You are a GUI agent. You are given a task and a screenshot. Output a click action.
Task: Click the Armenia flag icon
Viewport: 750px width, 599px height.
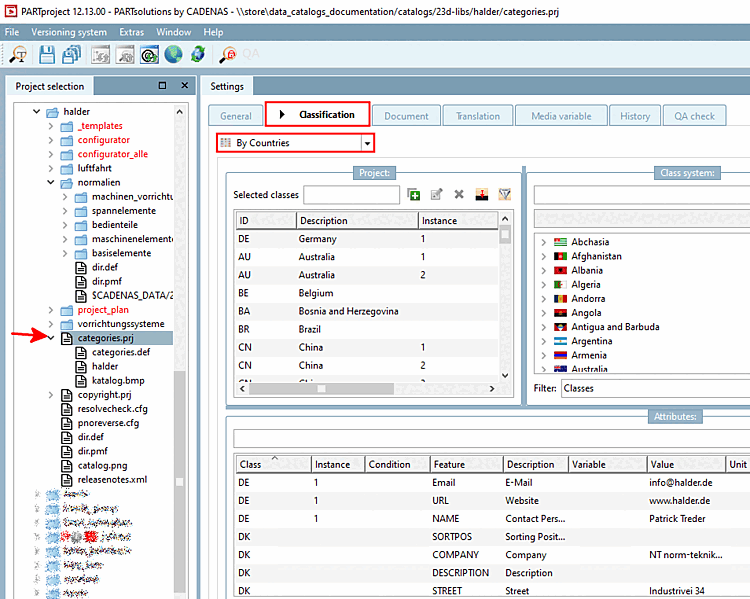[560, 355]
